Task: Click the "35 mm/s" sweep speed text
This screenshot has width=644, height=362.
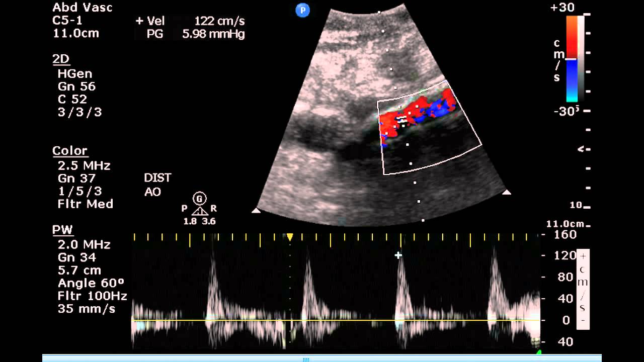Action: tap(87, 309)
